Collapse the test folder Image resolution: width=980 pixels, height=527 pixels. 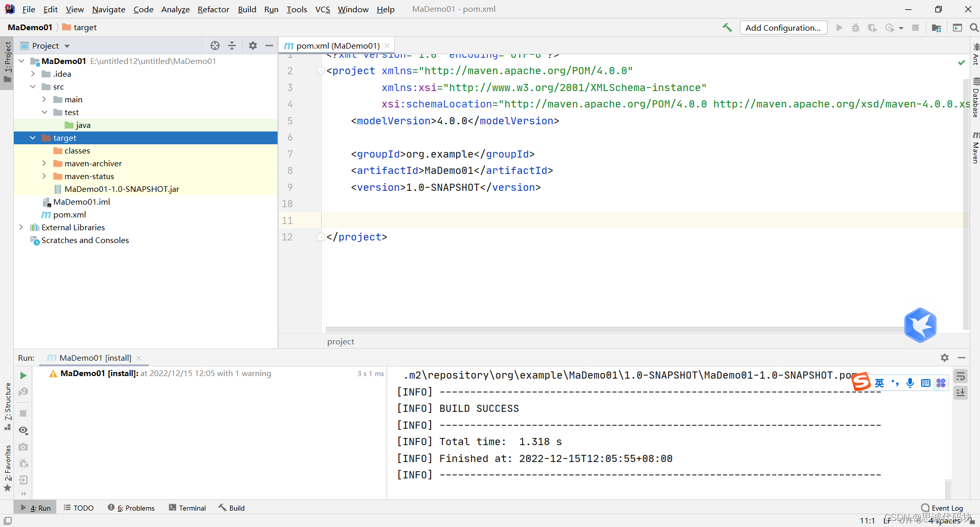44,112
